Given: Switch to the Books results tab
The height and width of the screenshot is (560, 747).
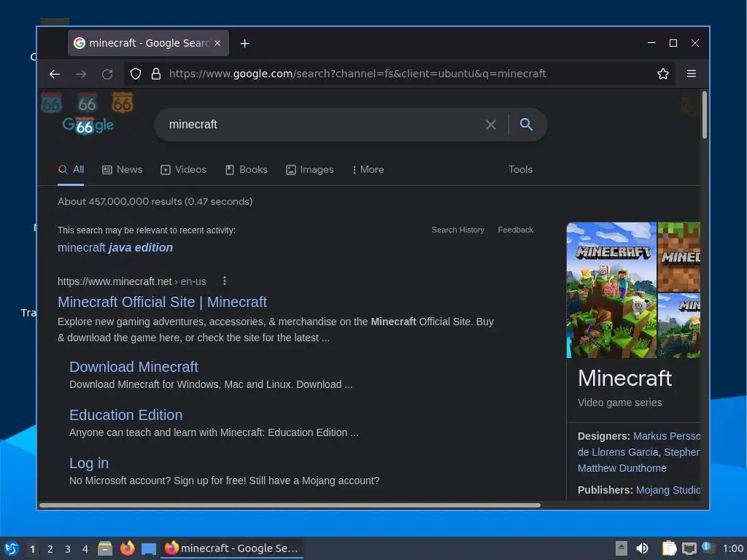Looking at the screenshot, I should pos(247,169).
